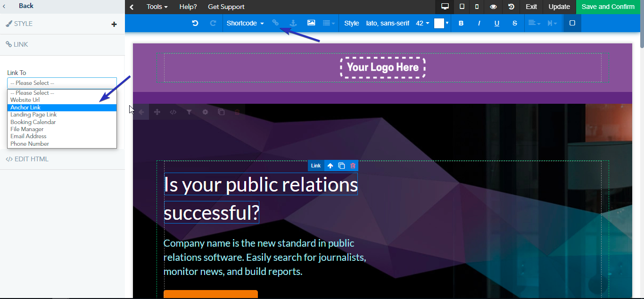Click the redo icon in the blue toolbar
Viewport: 644px width, 299px height.
point(213,23)
